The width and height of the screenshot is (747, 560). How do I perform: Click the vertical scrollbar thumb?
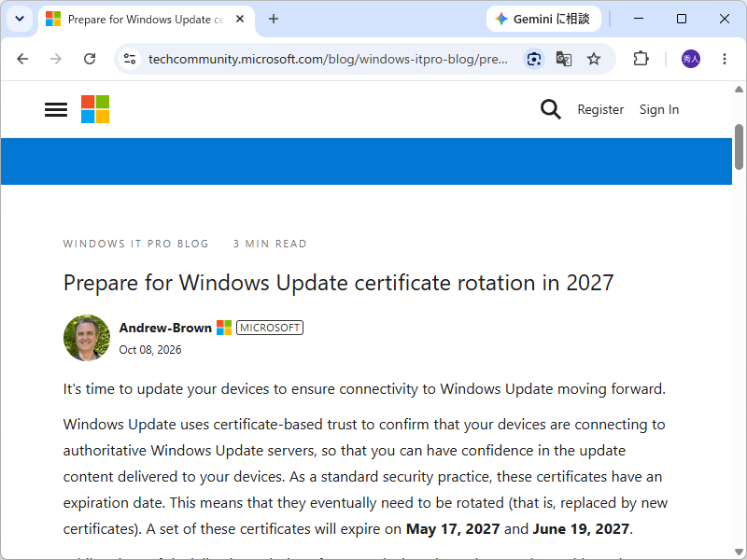[739, 147]
